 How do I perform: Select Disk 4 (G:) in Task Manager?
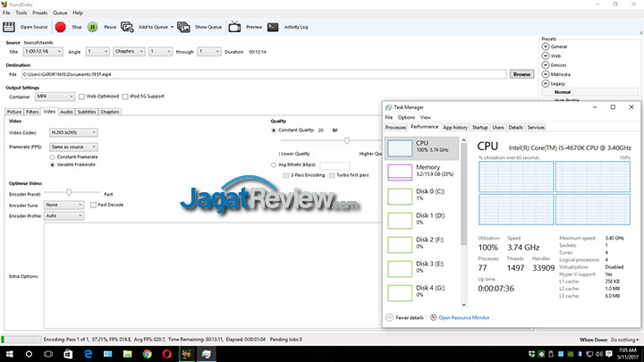click(x=422, y=293)
